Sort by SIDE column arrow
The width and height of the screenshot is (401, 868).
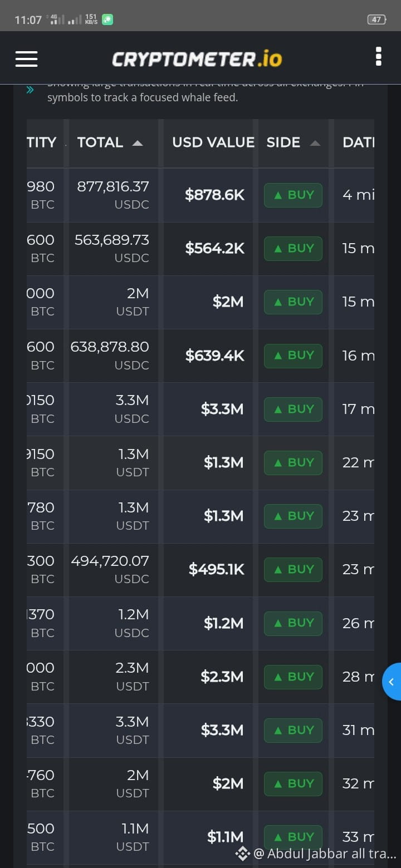coord(315,143)
